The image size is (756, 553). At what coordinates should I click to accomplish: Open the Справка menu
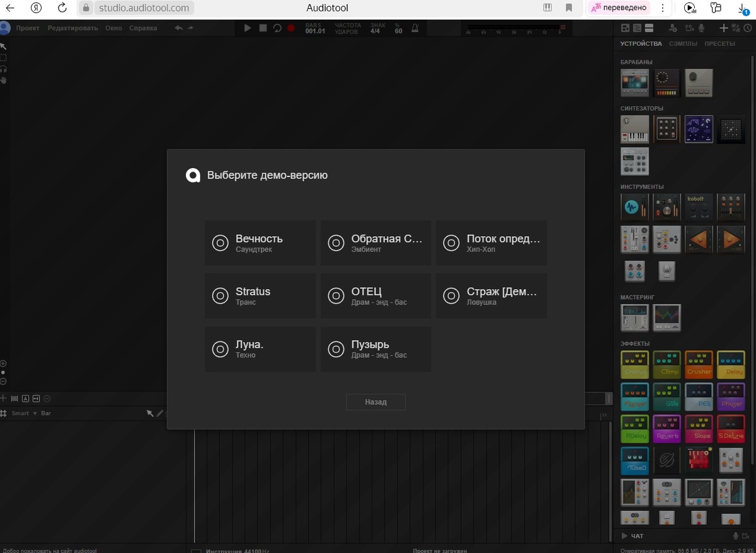[x=144, y=28]
